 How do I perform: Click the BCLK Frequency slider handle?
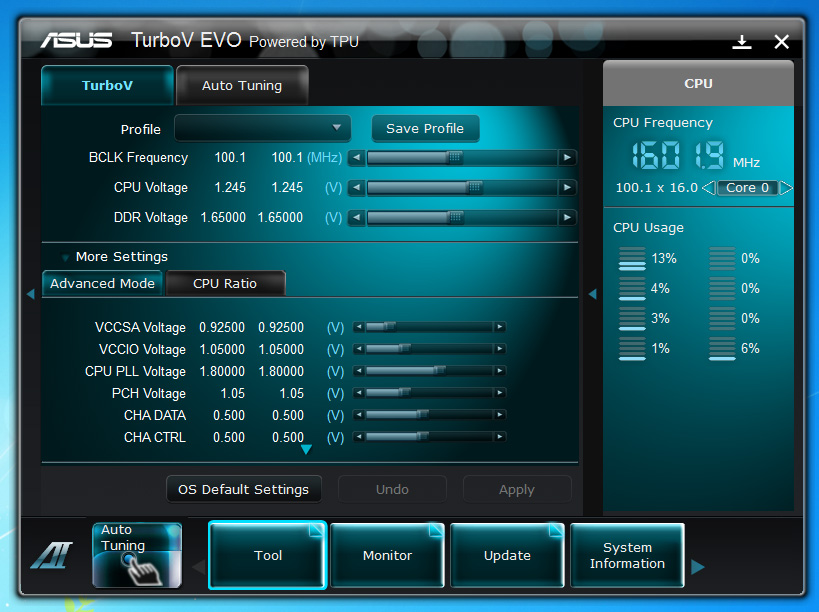[x=455, y=158]
